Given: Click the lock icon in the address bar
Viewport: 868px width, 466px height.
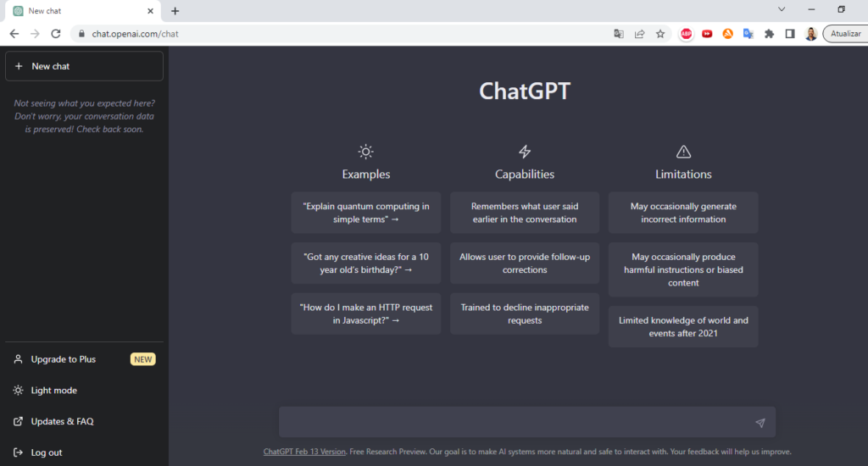Looking at the screenshot, I should click(x=82, y=34).
